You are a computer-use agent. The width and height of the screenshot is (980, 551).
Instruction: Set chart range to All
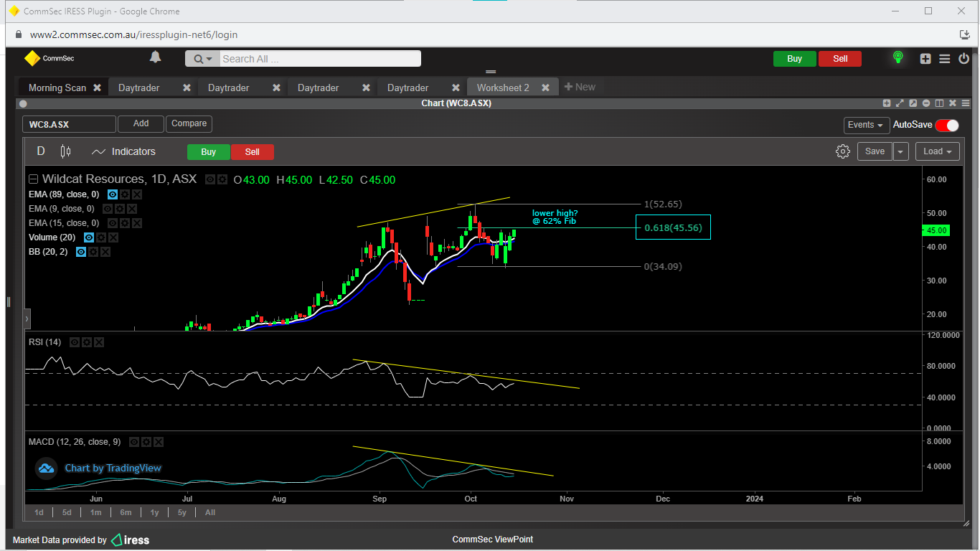210,512
